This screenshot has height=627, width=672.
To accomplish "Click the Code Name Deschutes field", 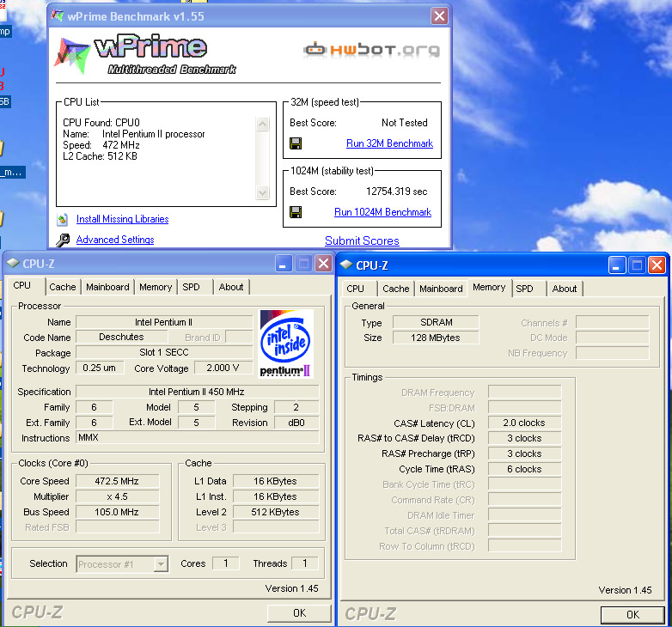I will click(121, 337).
